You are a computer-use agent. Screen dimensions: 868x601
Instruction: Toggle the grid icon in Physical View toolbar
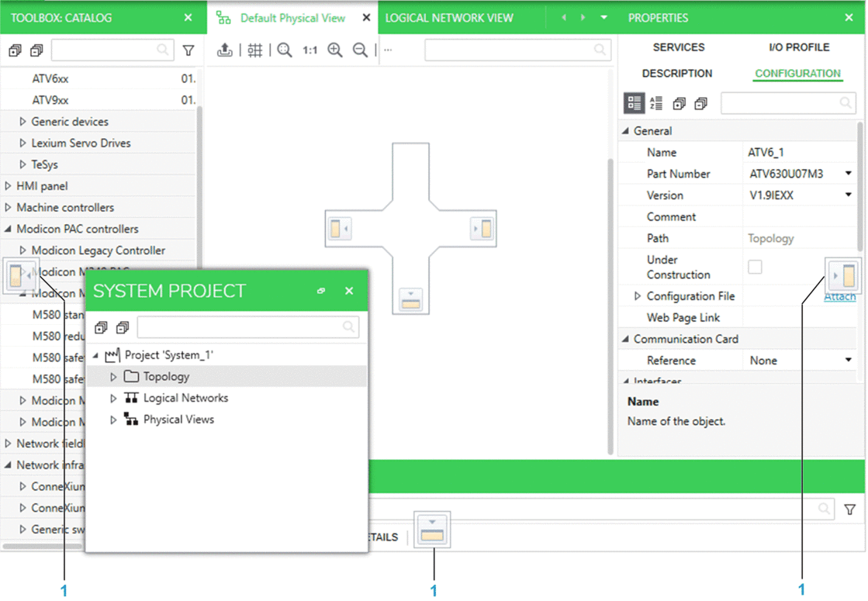pos(255,50)
